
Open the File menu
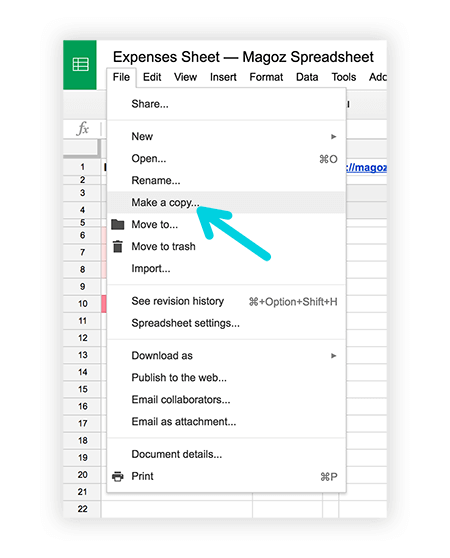point(121,77)
